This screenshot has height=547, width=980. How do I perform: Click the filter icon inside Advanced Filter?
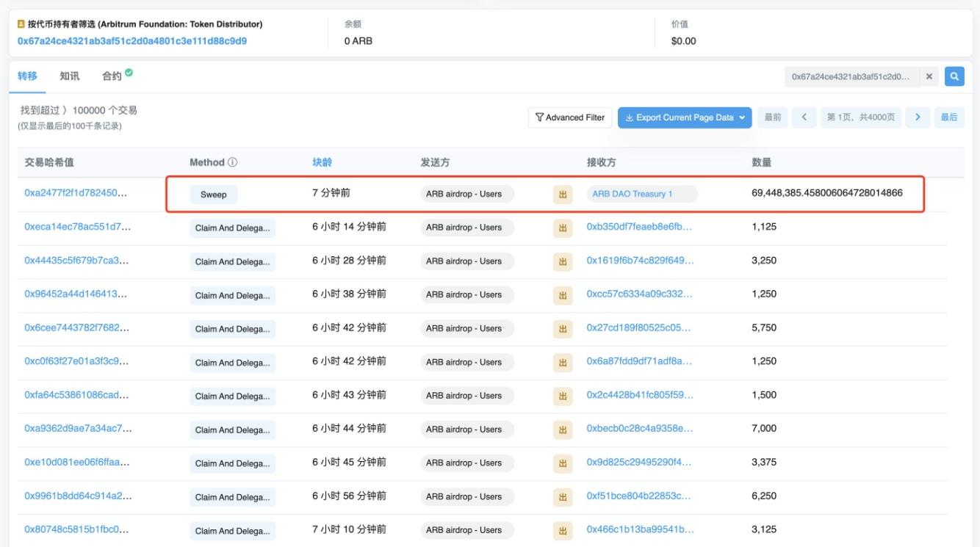(x=538, y=117)
